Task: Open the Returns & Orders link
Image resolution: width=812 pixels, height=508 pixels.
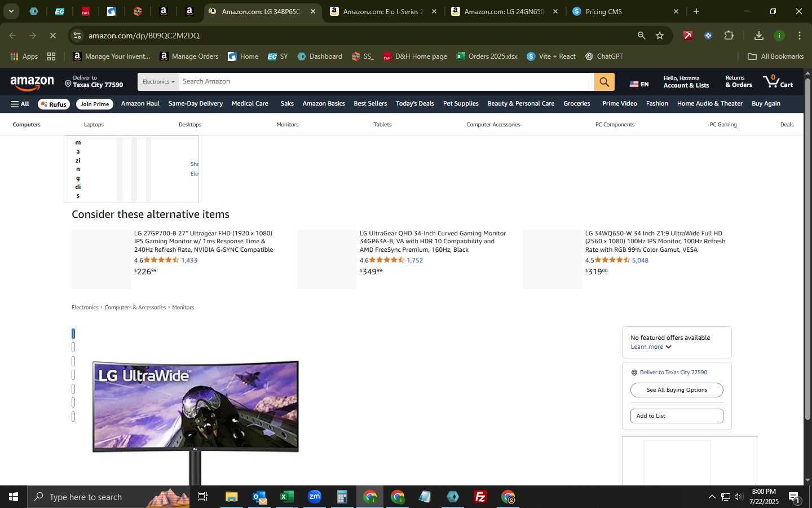Action: [739, 82]
